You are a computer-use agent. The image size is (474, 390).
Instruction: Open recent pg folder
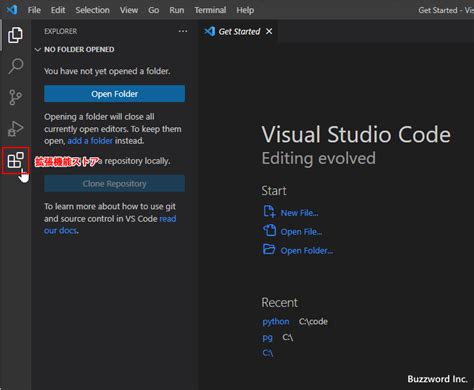point(267,338)
